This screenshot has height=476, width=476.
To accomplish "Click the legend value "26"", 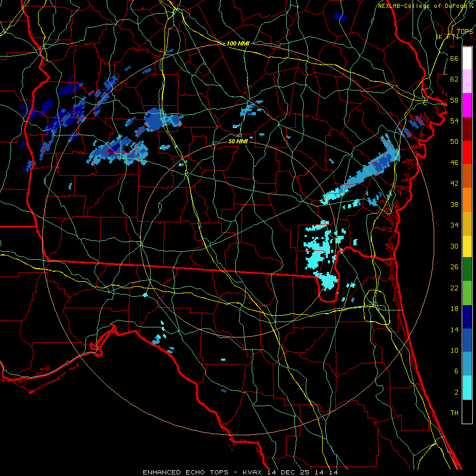I will coord(454,267).
